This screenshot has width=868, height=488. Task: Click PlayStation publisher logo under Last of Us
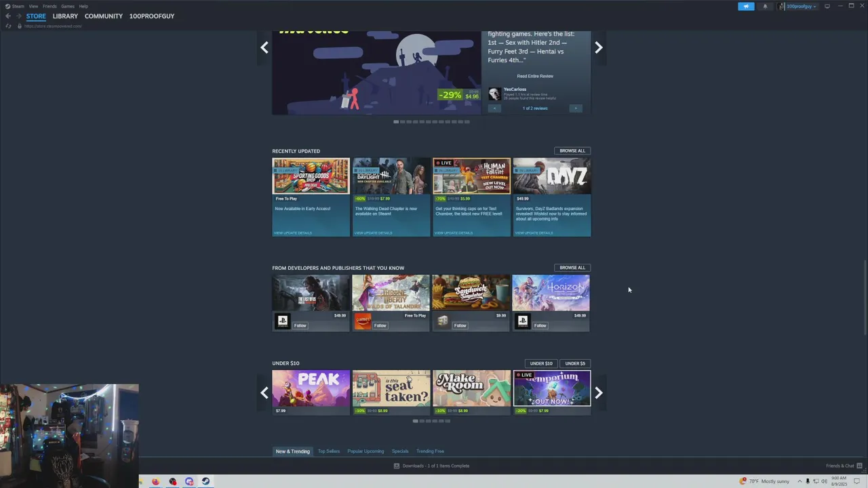[x=283, y=321]
